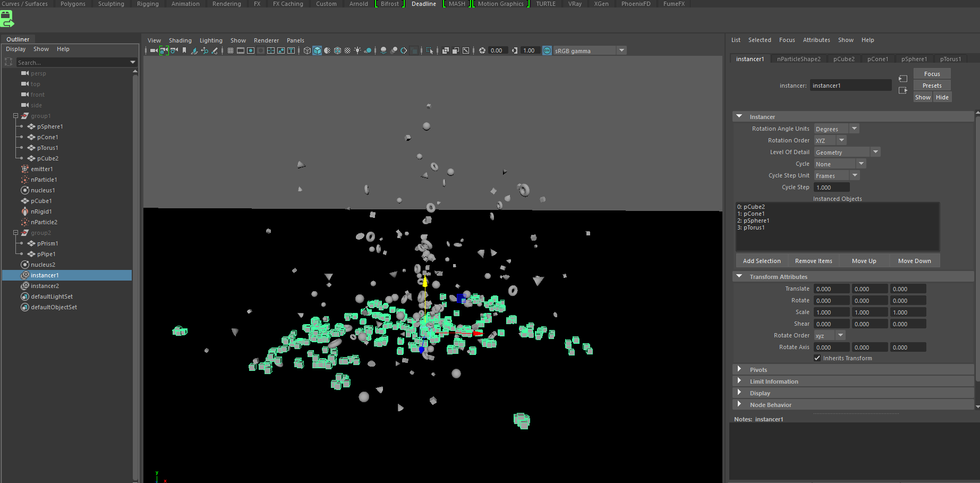Click the use default material icon
Image resolution: width=980 pixels, height=483 pixels.
(x=327, y=50)
